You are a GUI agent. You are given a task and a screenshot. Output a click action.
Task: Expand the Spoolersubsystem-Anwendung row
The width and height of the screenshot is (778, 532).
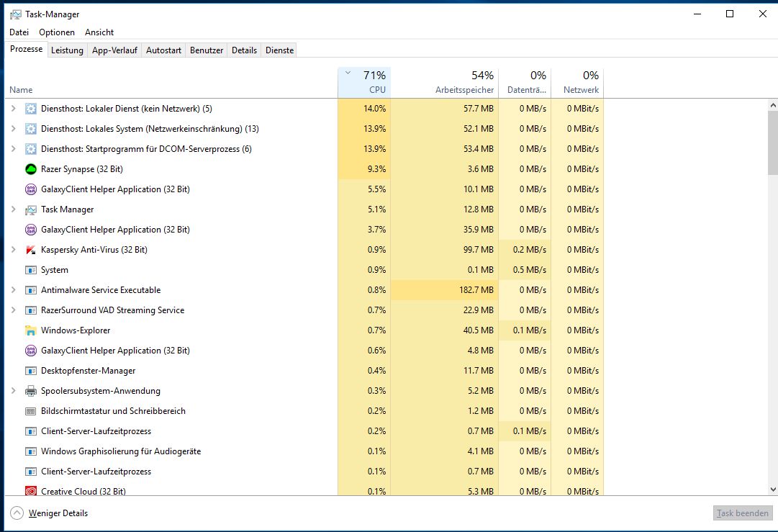[14, 391]
